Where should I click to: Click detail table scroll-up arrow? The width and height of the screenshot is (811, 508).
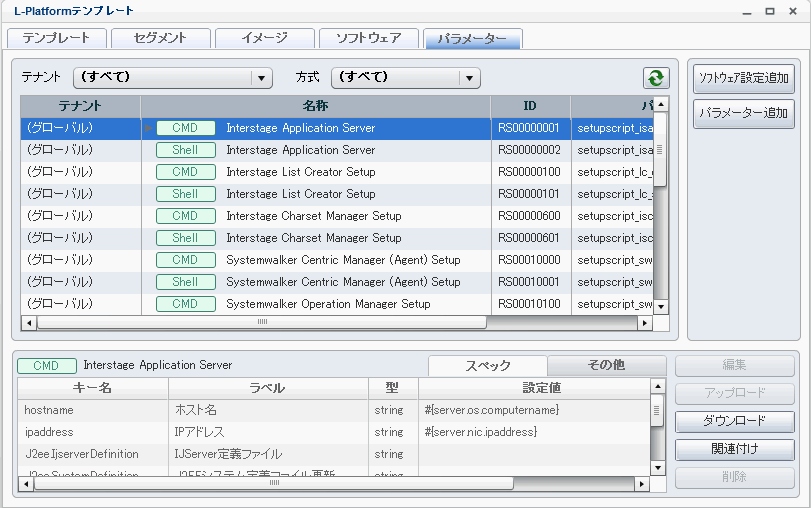(657, 386)
